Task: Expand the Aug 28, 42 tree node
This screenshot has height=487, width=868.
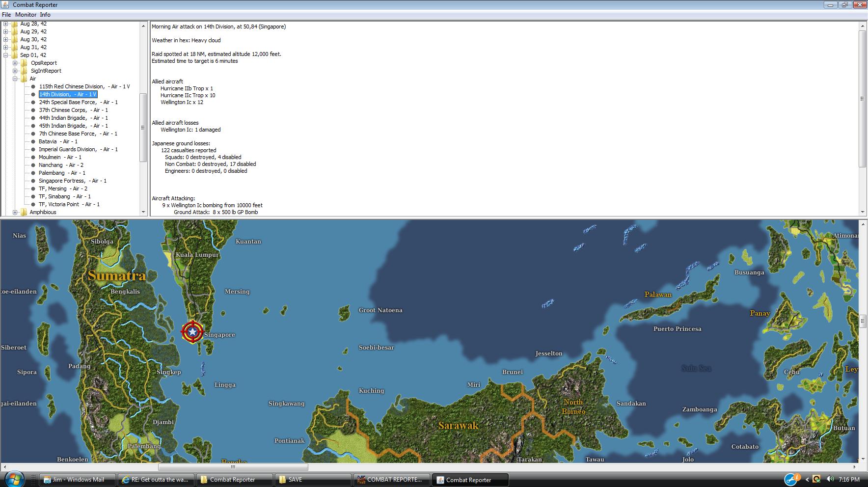Action: (x=6, y=24)
